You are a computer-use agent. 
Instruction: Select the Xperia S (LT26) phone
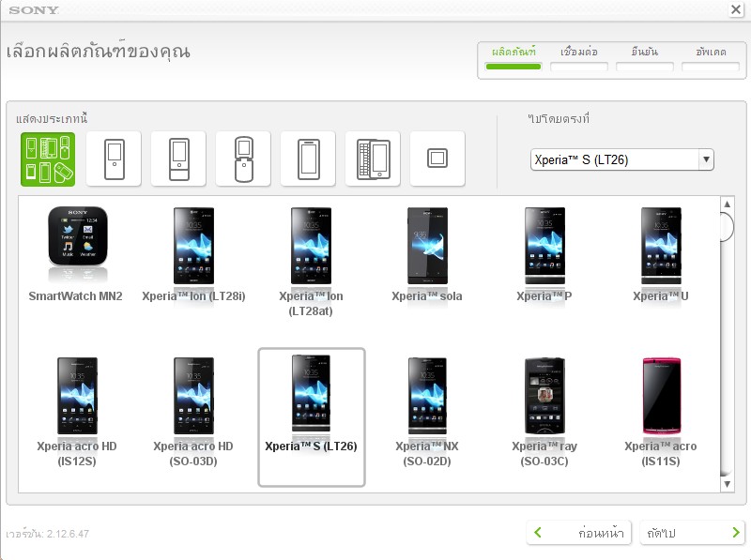coord(312,416)
